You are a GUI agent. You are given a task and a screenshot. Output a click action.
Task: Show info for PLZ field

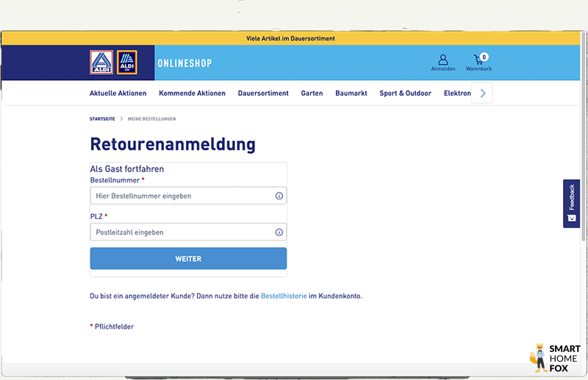coord(279,232)
